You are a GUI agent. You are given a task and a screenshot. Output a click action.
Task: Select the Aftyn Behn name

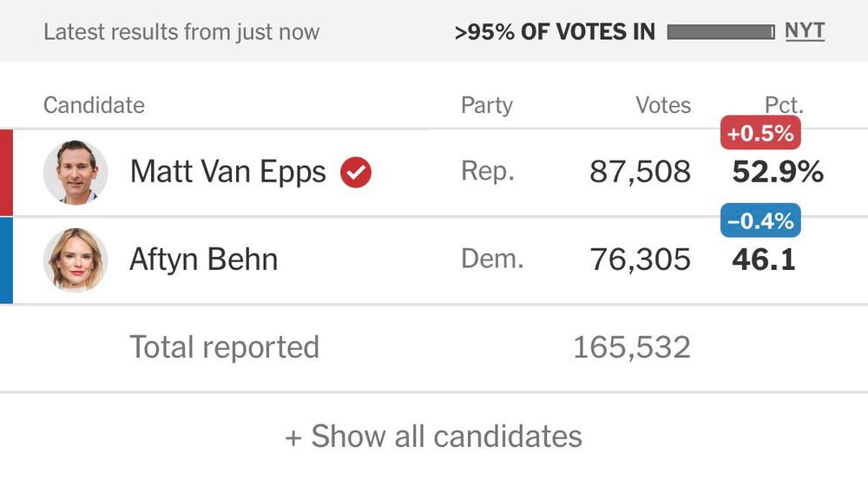point(203,260)
